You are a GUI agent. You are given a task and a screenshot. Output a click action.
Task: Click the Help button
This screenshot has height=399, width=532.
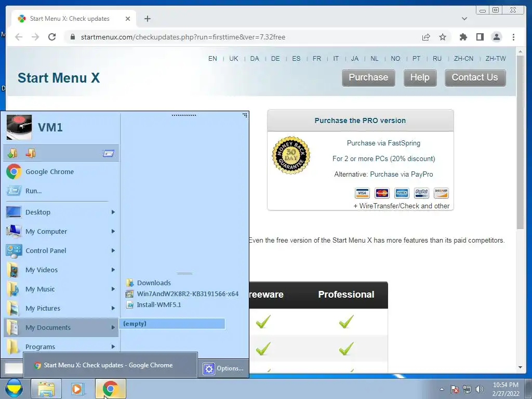click(420, 78)
